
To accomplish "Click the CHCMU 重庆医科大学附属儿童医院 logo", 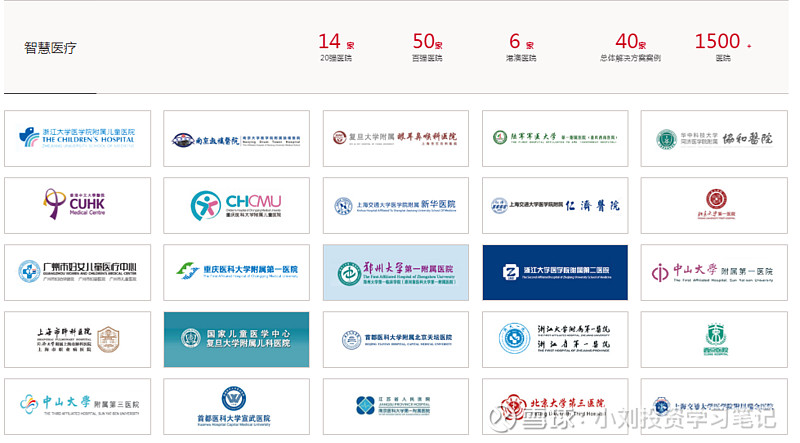I will click(236, 205).
